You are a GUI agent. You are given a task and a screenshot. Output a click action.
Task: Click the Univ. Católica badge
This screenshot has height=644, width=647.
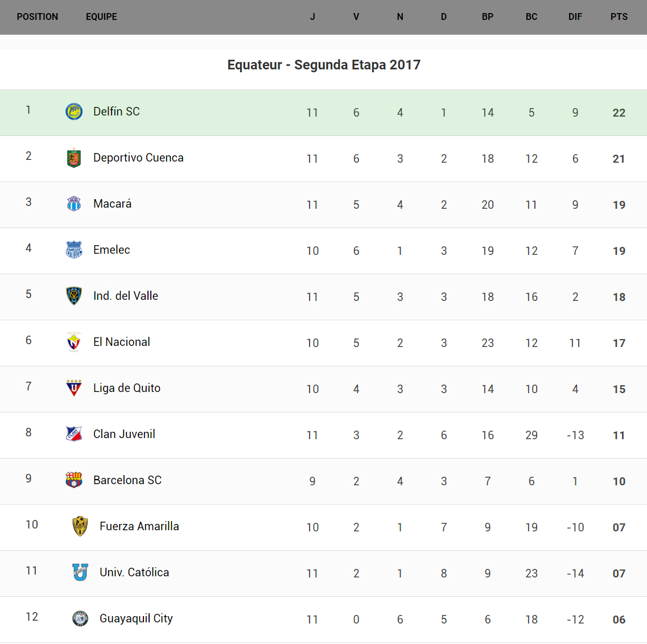tap(80, 572)
